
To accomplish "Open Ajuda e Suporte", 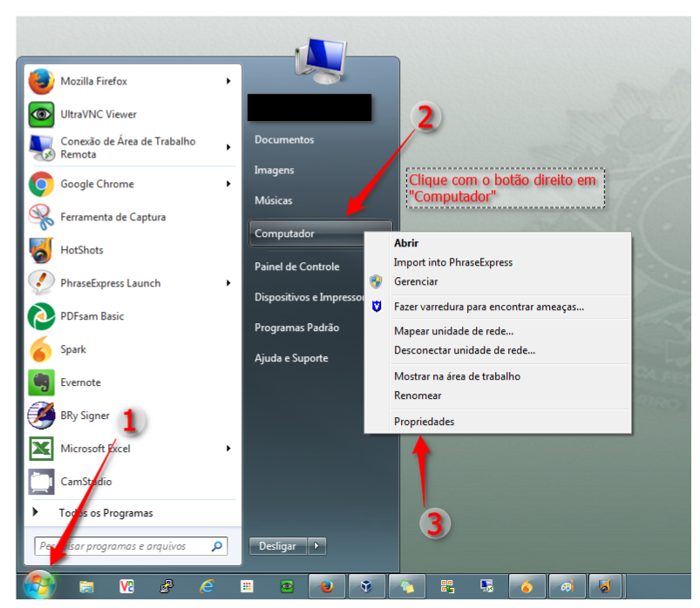I will [291, 358].
